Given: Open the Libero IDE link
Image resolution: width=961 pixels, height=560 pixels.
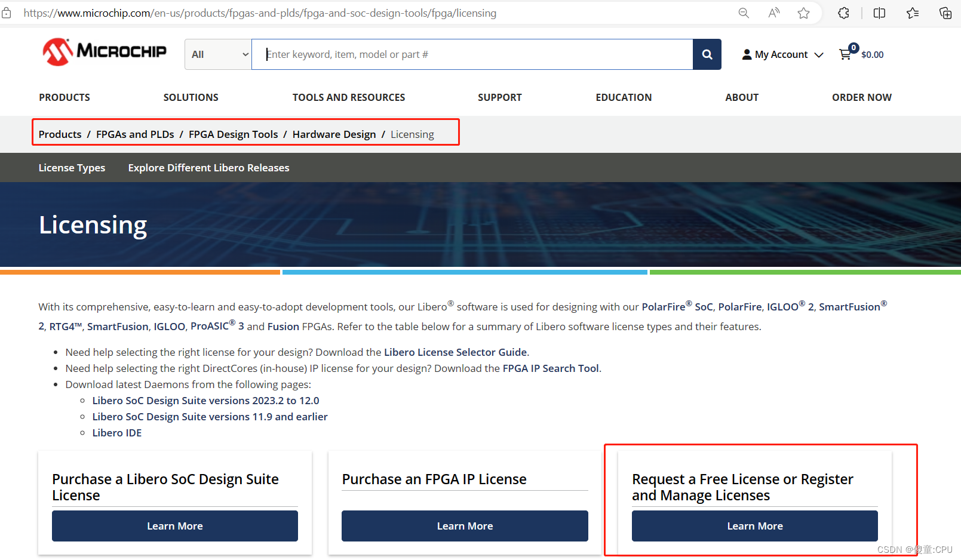Looking at the screenshot, I should pyautogui.click(x=117, y=433).
